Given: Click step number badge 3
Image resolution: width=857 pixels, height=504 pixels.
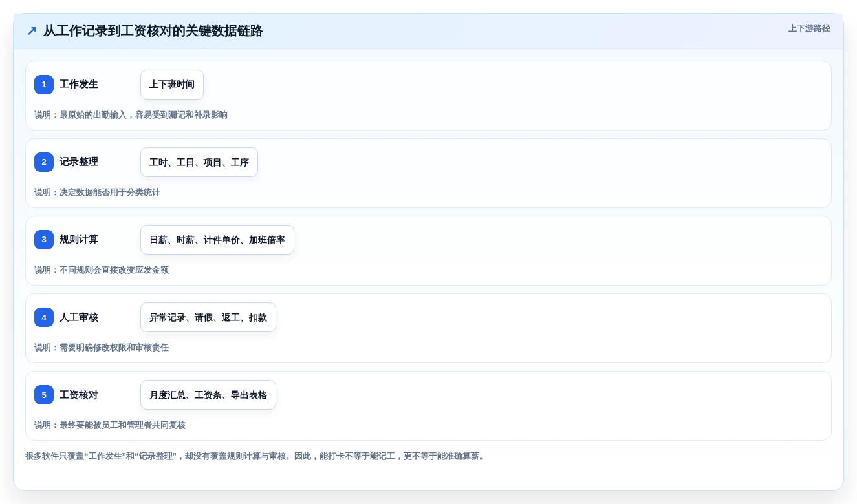Looking at the screenshot, I should tap(44, 240).
